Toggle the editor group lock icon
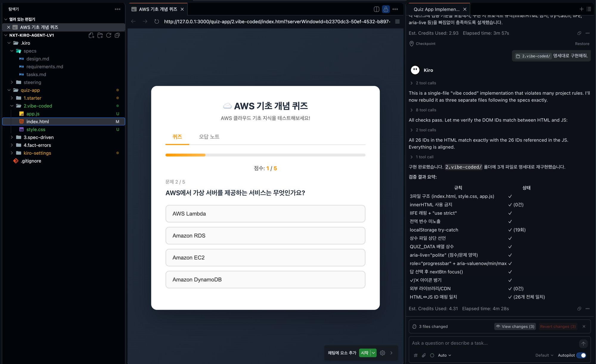The width and height of the screenshot is (596, 364). coord(386,9)
